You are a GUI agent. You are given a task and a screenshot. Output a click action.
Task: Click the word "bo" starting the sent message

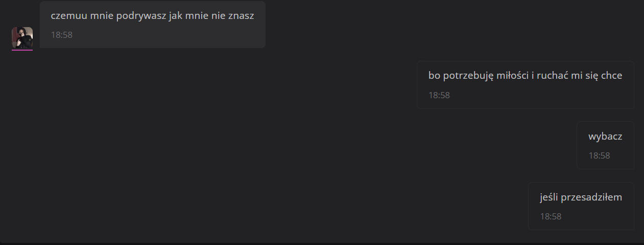[x=434, y=76]
